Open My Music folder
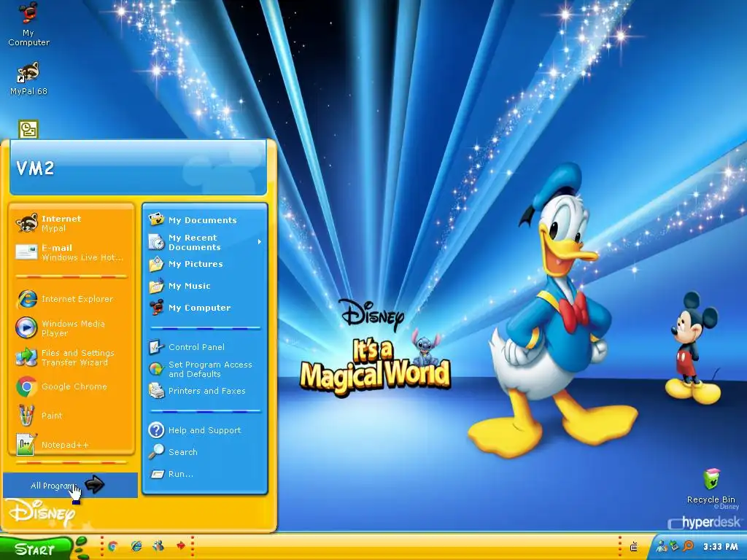 205,286
